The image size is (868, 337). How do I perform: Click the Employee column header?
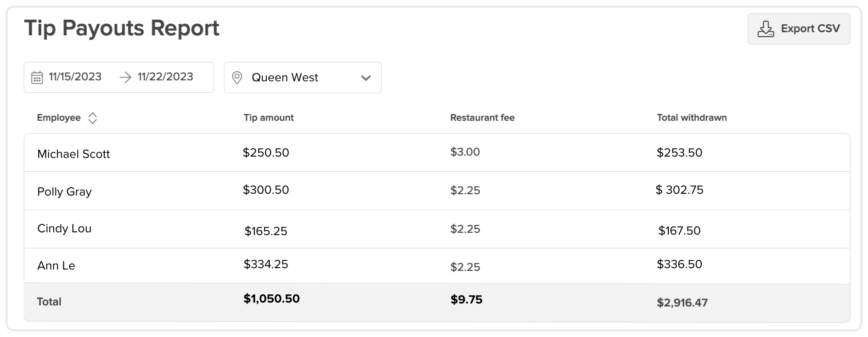[x=59, y=118]
